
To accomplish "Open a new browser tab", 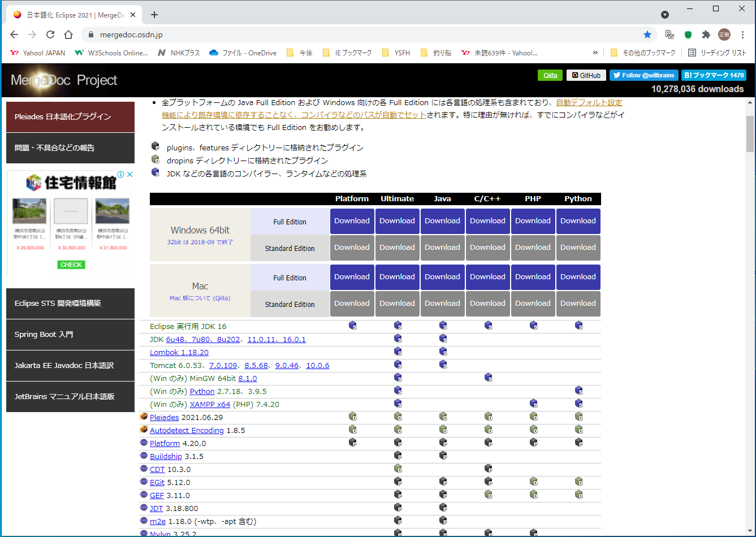I will click(x=154, y=15).
